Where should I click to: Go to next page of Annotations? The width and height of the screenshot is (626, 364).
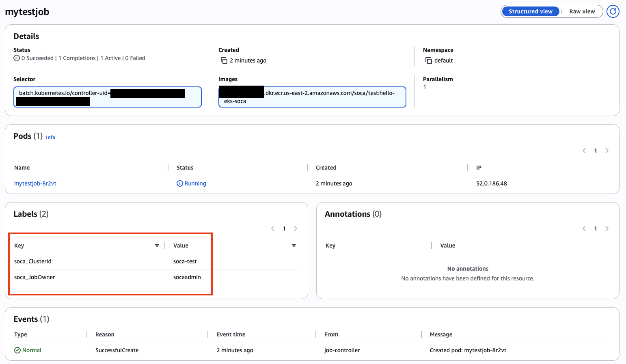pyautogui.click(x=607, y=228)
